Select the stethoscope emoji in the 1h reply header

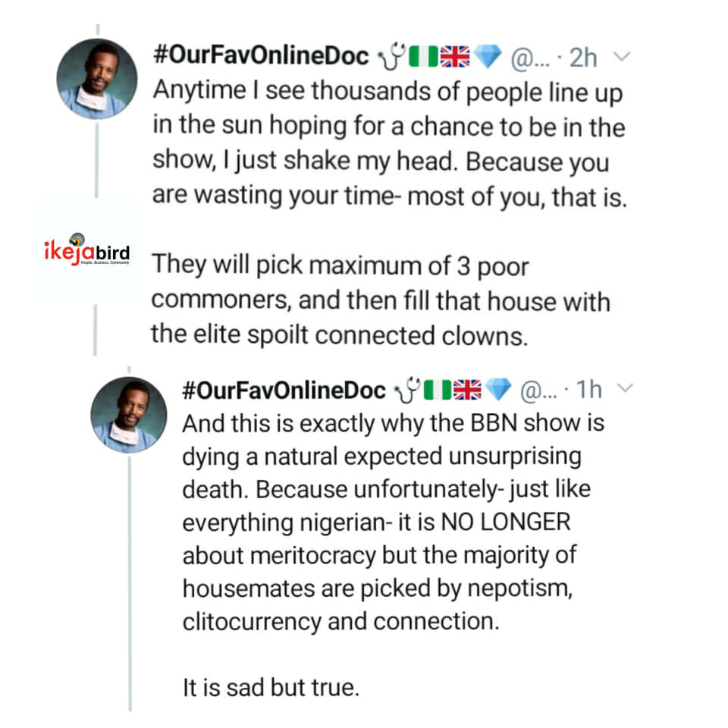408,390
